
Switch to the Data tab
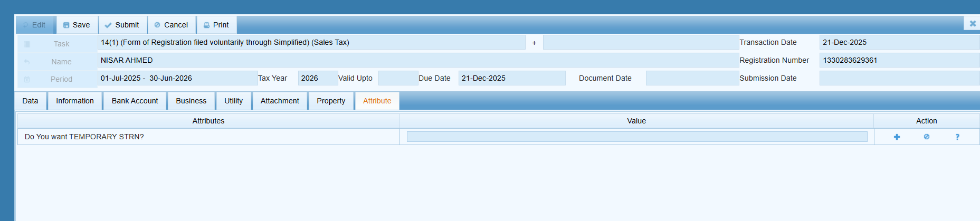tap(30, 101)
